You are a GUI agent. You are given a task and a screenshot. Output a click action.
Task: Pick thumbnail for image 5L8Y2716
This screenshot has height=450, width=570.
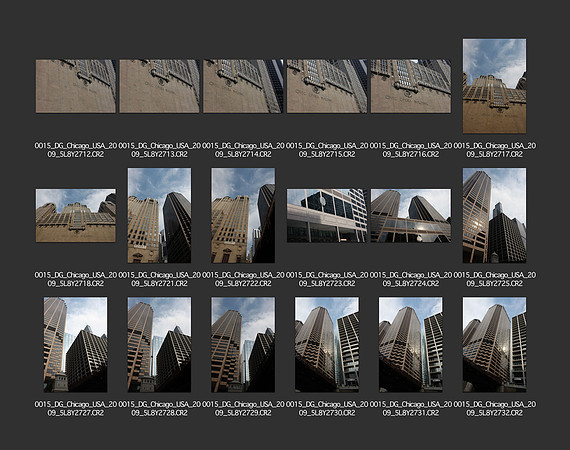click(411, 86)
